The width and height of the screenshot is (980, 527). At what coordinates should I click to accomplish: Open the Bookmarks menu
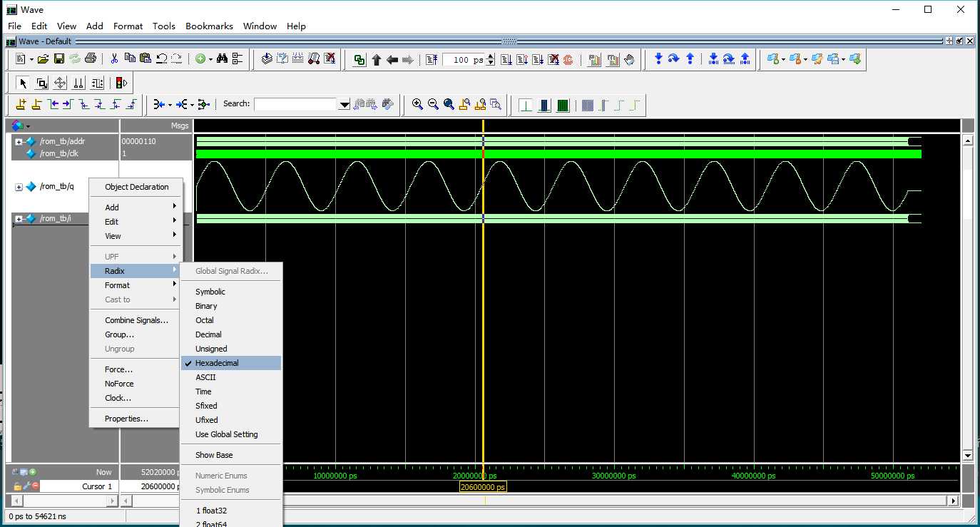click(209, 26)
